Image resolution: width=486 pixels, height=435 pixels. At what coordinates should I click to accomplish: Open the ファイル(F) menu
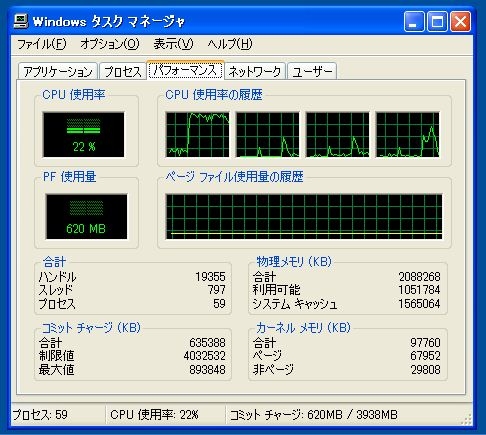click(41, 44)
